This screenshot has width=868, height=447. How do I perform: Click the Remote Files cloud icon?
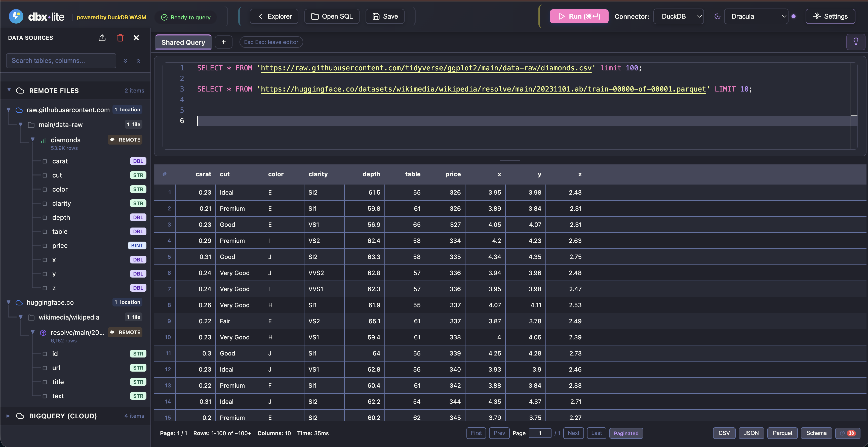pos(20,91)
